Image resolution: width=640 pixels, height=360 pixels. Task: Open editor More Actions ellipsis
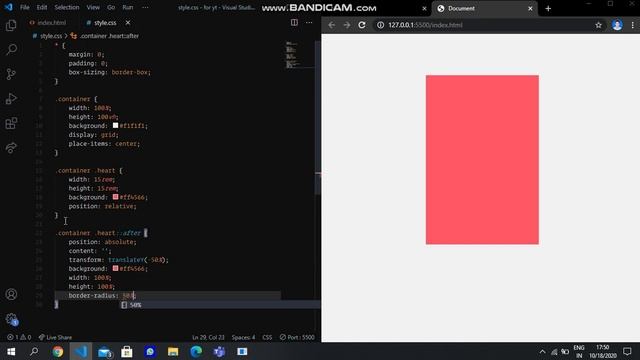[x=309, y=22]
